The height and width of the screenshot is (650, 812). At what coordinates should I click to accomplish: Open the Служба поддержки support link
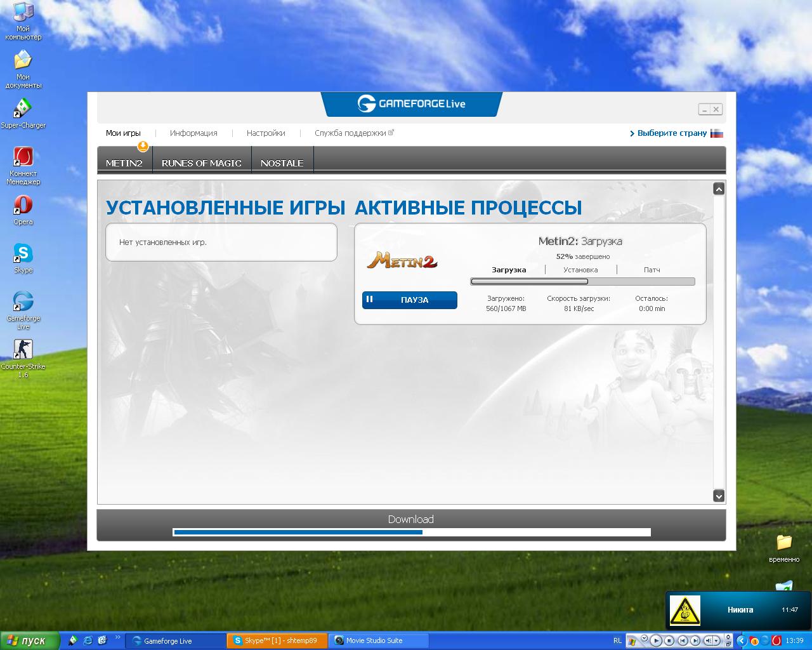click(x=354, y=133)
